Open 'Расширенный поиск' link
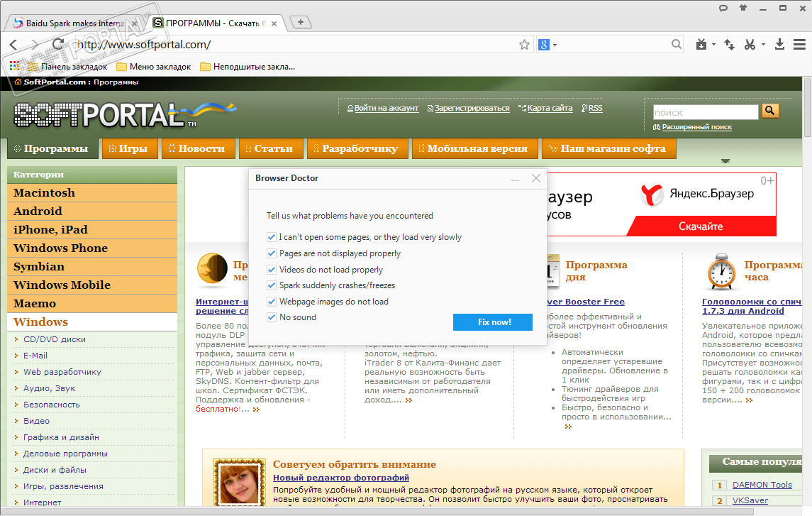 (696, 127)
